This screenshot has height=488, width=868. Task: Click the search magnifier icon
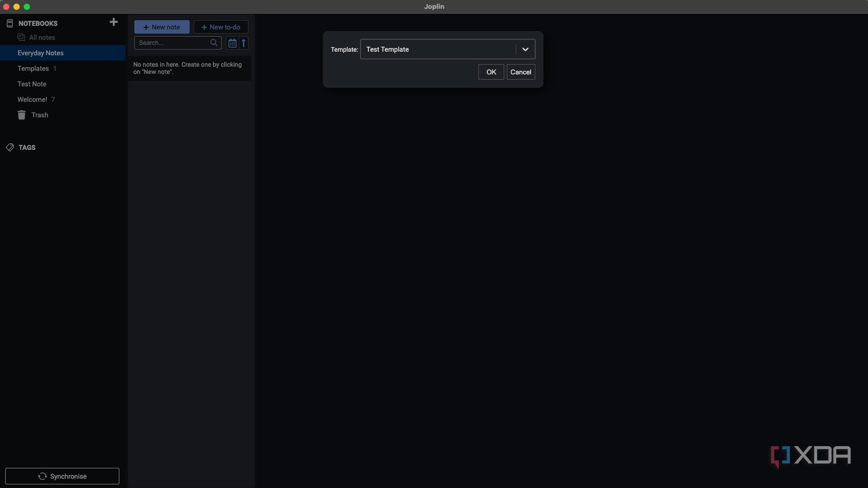[x=214, y=43]
